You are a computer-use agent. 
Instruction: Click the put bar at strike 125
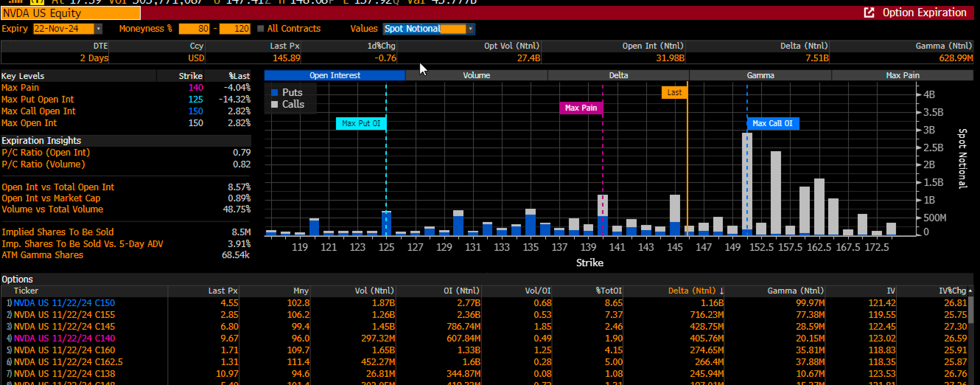click(x=386, y=224)
